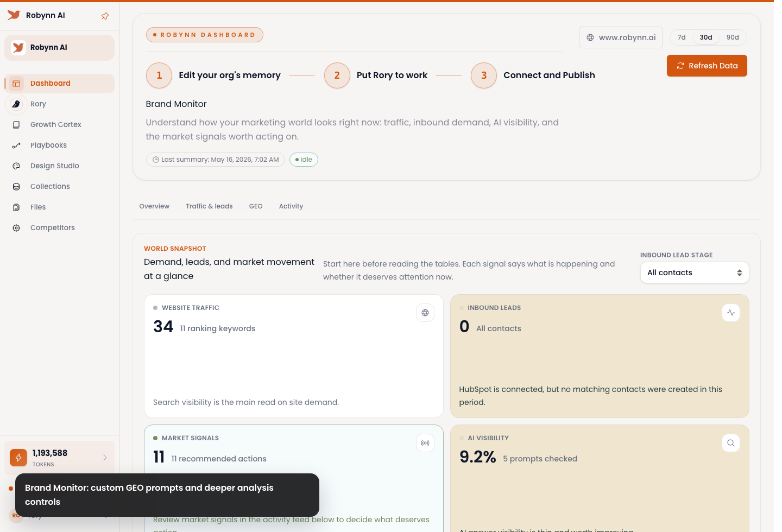This screenshot has height=532, width=782.
Task: Click the Brand Monitor title
Action: pyautogui.click(x=176, y=104)
